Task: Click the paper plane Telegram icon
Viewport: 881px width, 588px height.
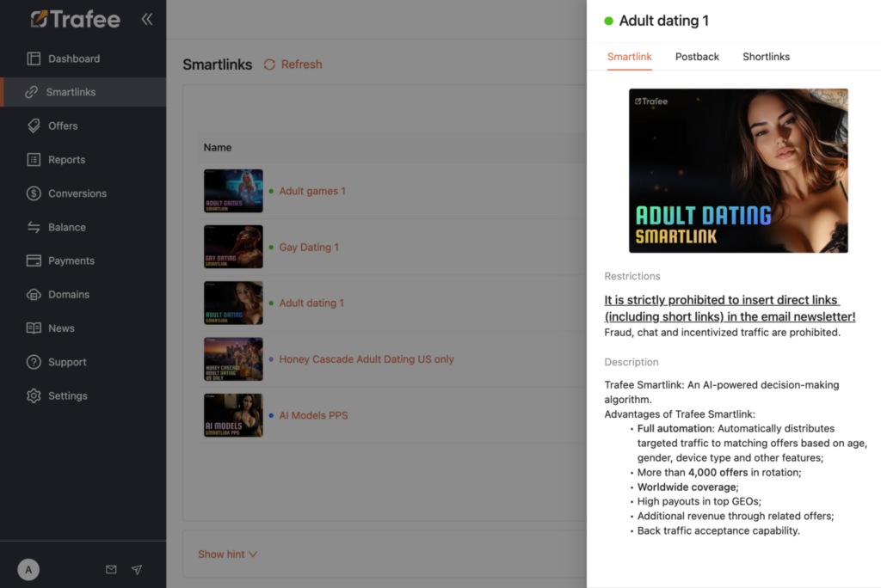Action: (137, 569)
